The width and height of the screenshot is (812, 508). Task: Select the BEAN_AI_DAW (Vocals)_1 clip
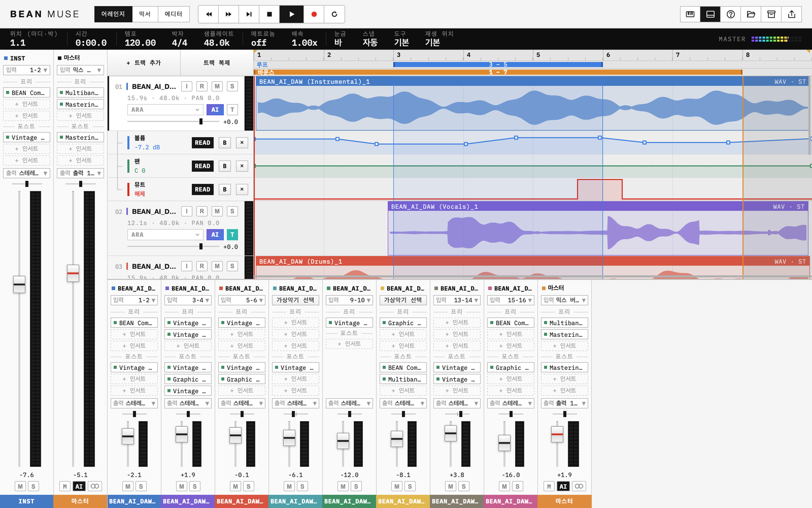[x=598, y=228]
